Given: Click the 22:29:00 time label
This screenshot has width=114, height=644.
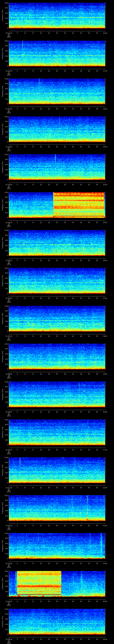Looking at the screenshot, I should tap(9, 33).
